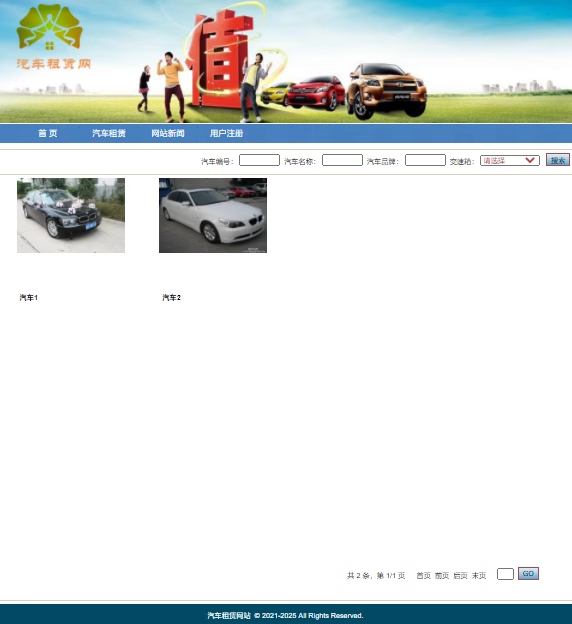Expand the 变速箱 请选择 dropdown
This screenshot has height=624, width=572.
(x=510, y=160)
